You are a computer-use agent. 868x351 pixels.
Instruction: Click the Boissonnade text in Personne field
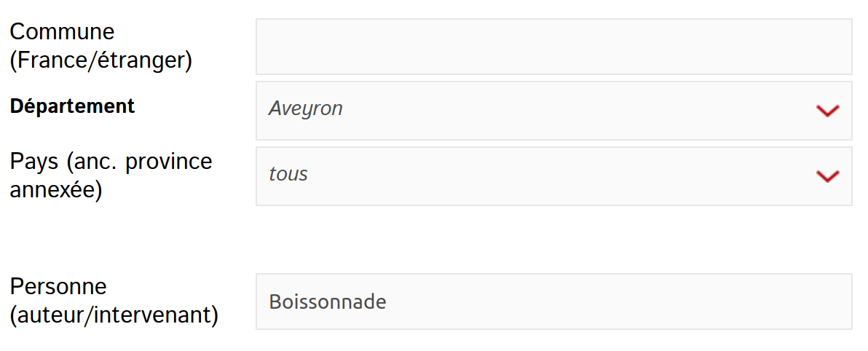coord(327,301)
